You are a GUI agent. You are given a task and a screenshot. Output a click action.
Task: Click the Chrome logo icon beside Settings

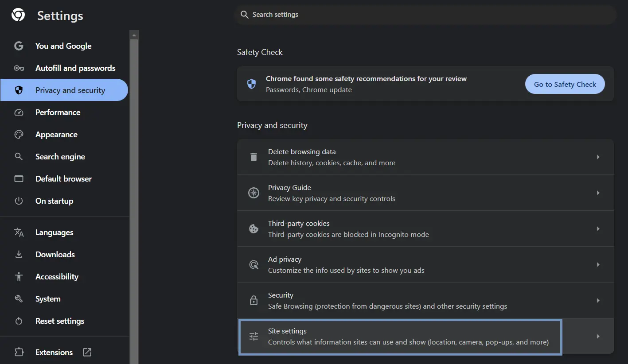pos(18,15)
